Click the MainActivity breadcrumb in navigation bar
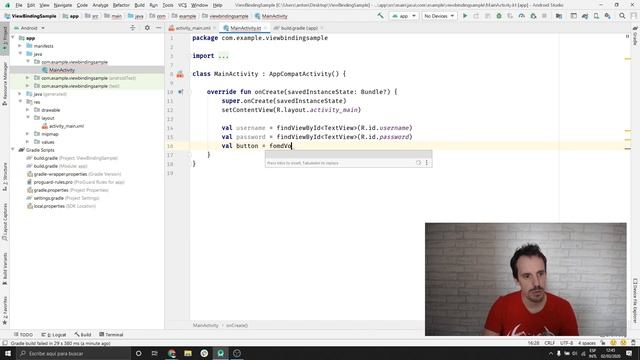 [271, 16]
